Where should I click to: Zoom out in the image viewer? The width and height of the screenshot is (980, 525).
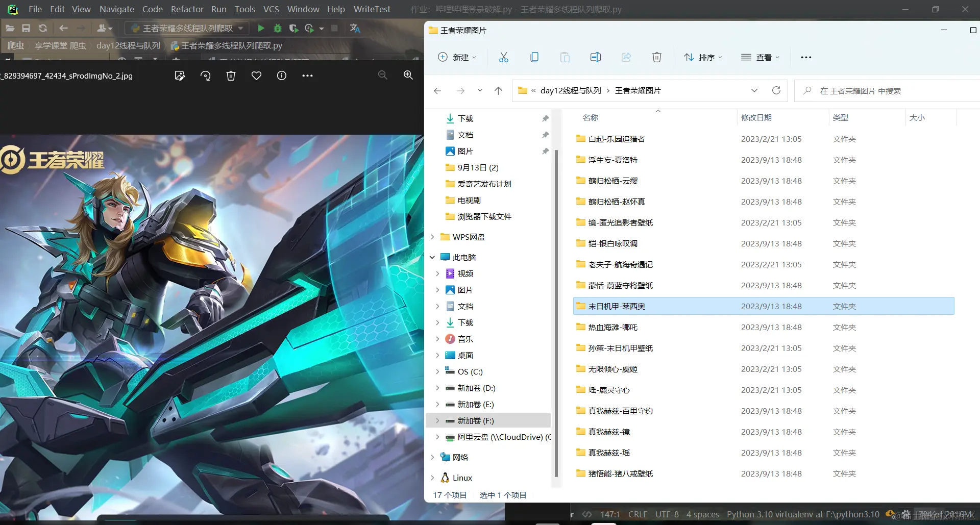[x=382, y=75]
